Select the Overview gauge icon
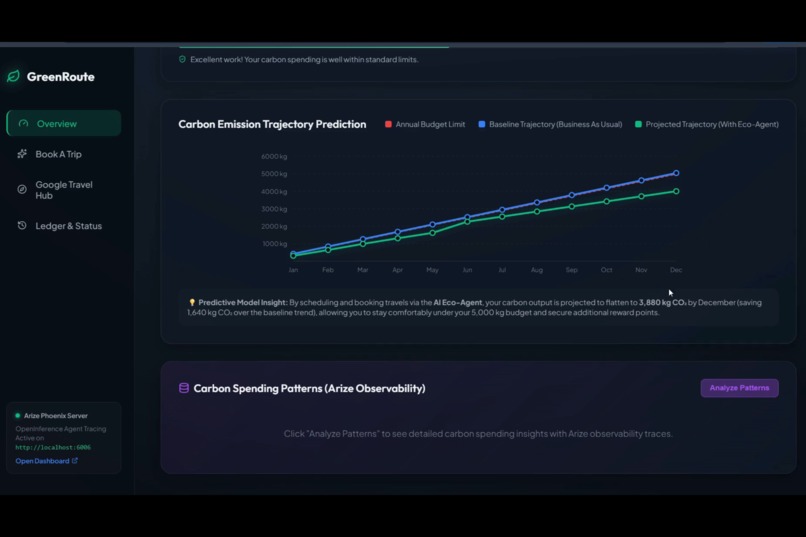The image size is (806, 537). [23, 123]
